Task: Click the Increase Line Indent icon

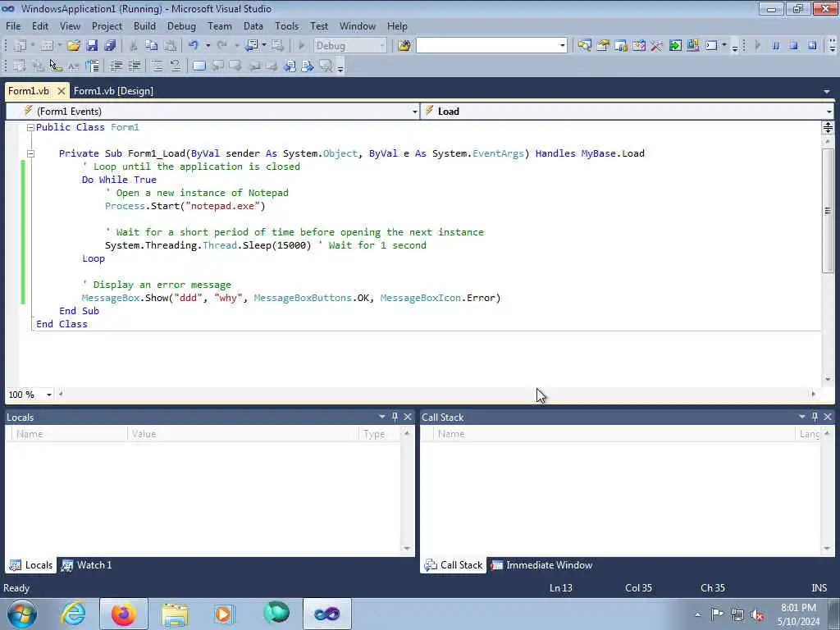Action: click(x=135, y=66)
